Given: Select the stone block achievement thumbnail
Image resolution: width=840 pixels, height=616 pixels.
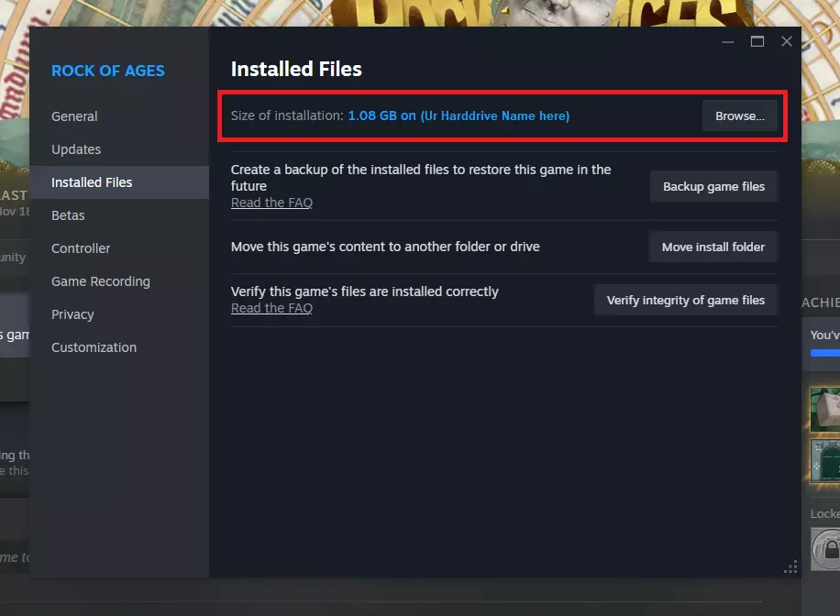Looking at the screenshot, I should click(x=825, y=409).
